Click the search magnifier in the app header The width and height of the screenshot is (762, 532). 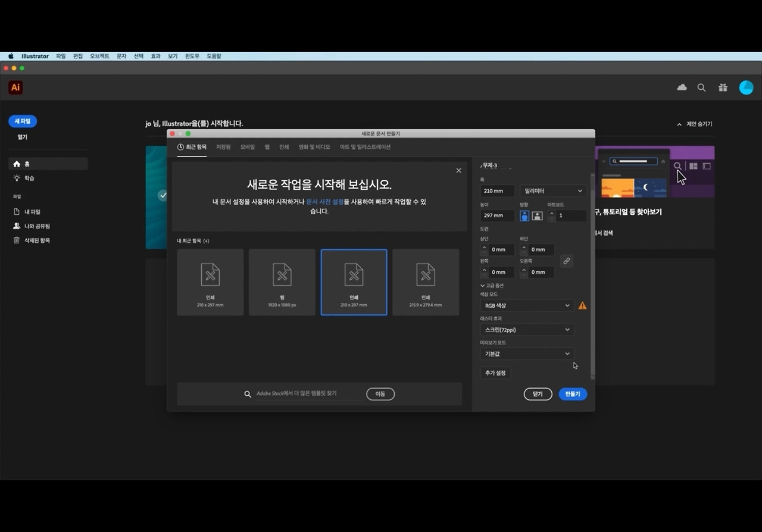pyautogui.click(x=701, y=87)
